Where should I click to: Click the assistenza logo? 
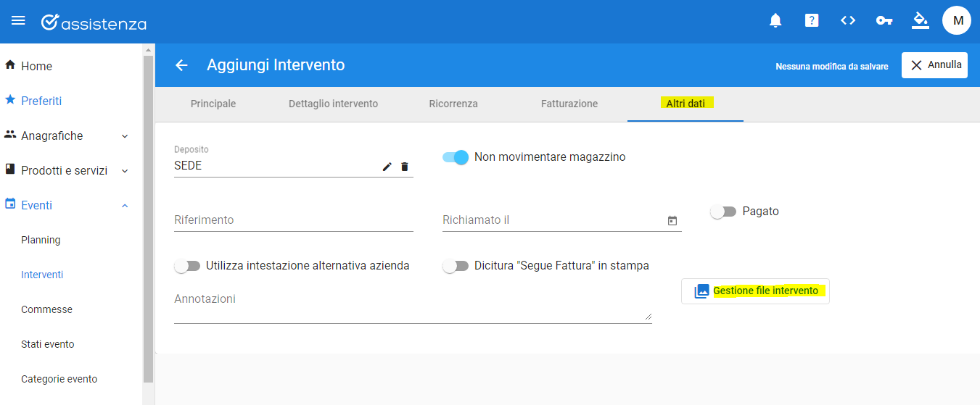coord(94,22)
